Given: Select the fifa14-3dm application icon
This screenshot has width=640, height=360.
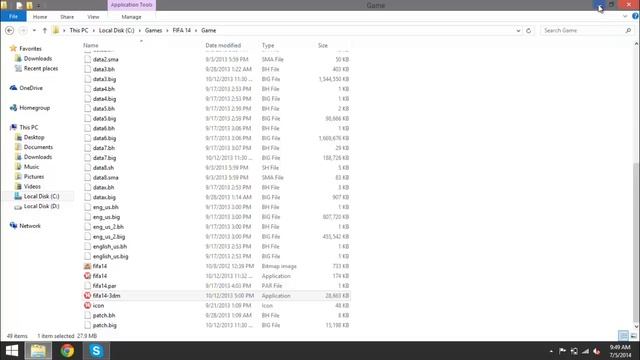Looking at the screenshot, I should [x=87, y=296].
